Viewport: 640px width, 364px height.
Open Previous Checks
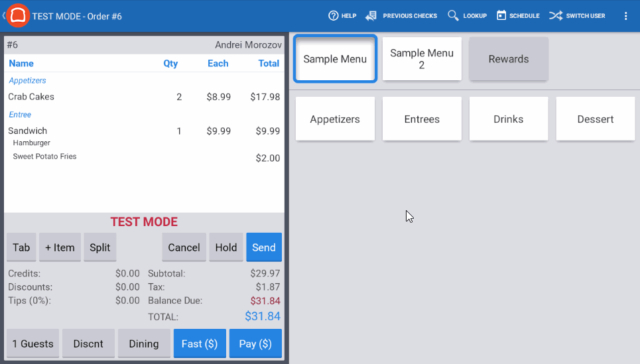click(x=401, y=16)
